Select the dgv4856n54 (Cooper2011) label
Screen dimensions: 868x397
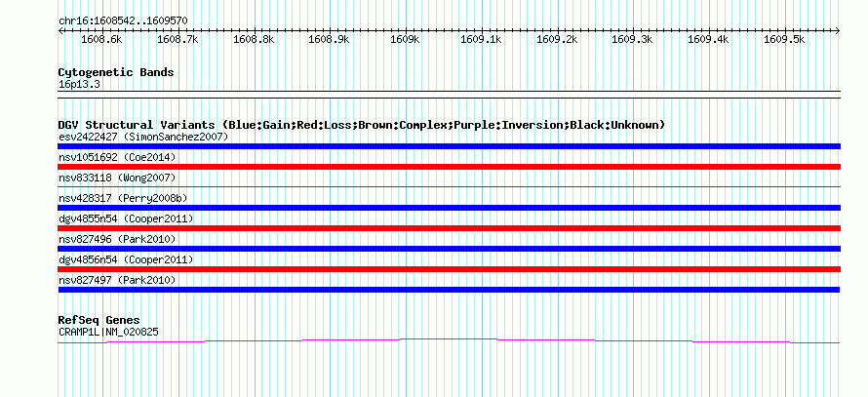tap(126, 259)
